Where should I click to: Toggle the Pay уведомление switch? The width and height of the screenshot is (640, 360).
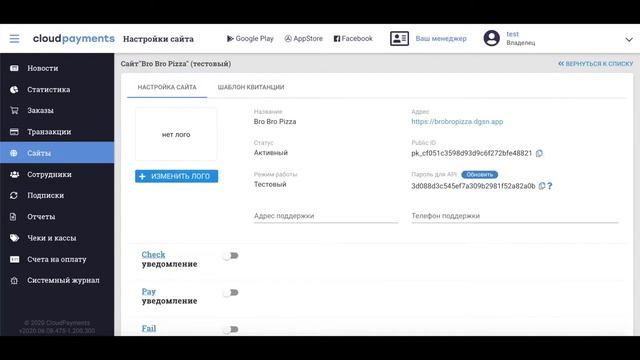click(x=231, y=293)
